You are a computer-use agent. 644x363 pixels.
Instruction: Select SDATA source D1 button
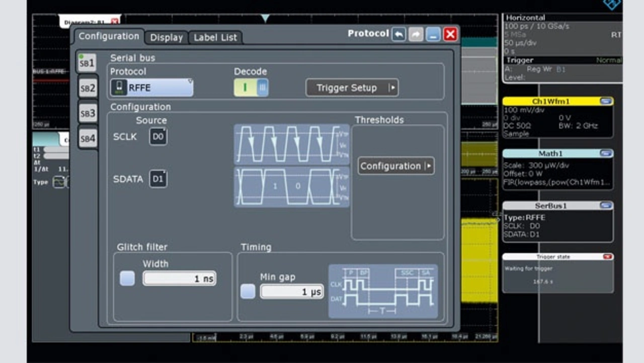pyautogui.click(x=158, y=179)
